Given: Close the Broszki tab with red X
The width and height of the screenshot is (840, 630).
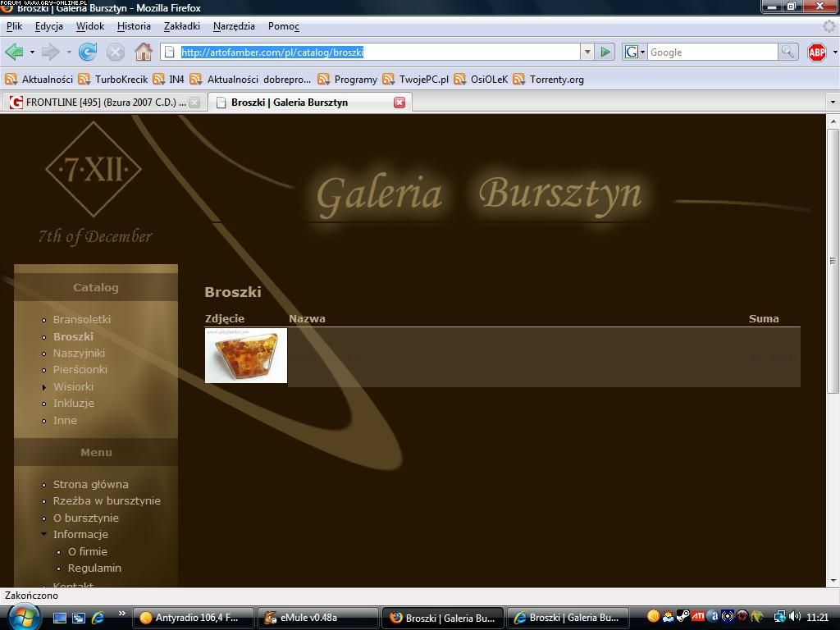Looking at the screenshot, I should coord(399,103).
